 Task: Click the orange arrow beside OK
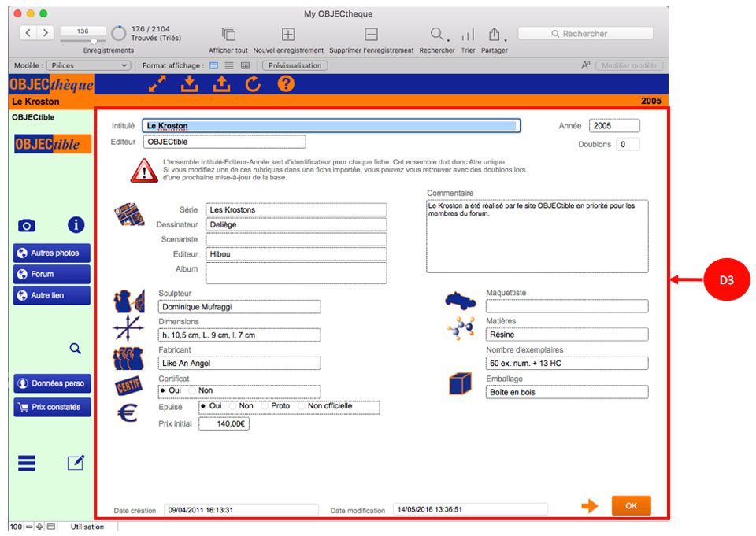point(589,505)
